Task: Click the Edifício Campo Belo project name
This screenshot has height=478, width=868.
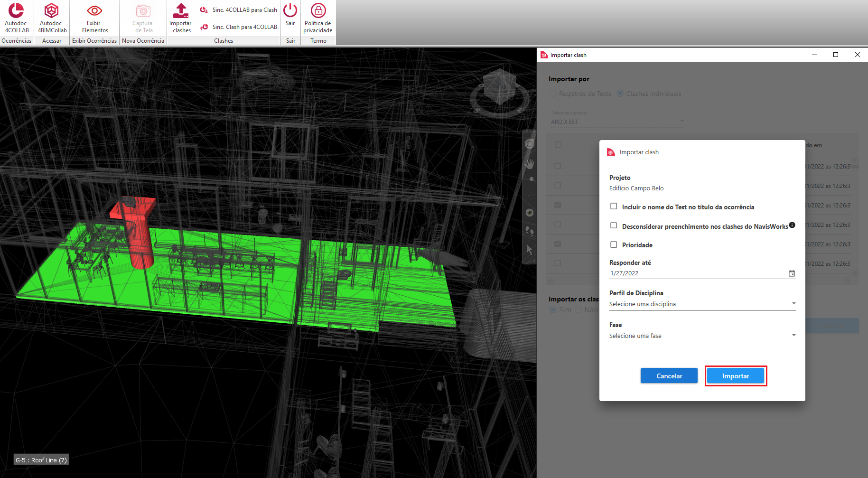Action: (636, 188)
